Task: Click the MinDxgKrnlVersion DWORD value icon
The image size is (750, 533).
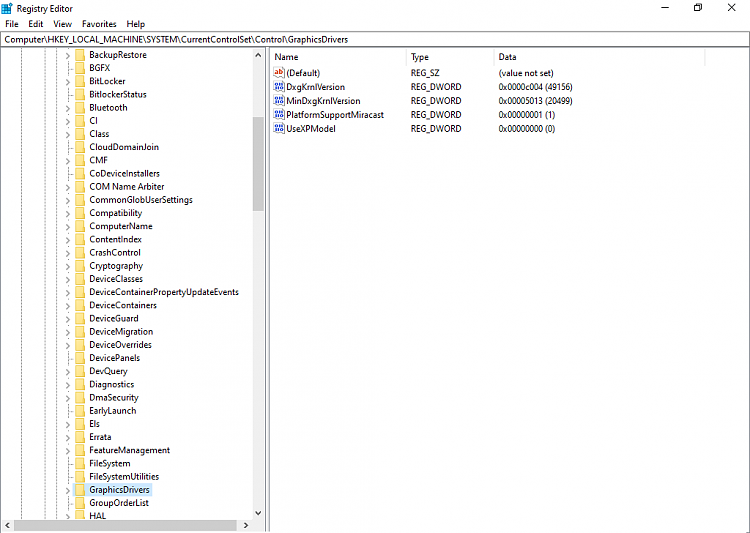Action: pos(279,101)
